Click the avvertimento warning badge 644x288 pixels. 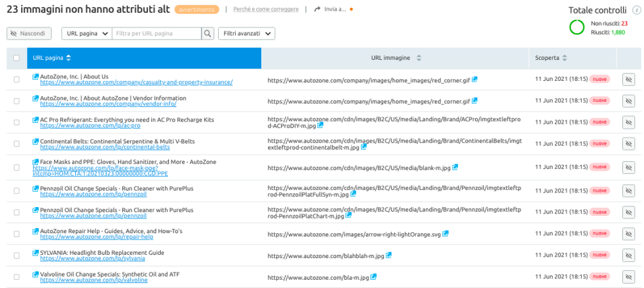(197, 9)
